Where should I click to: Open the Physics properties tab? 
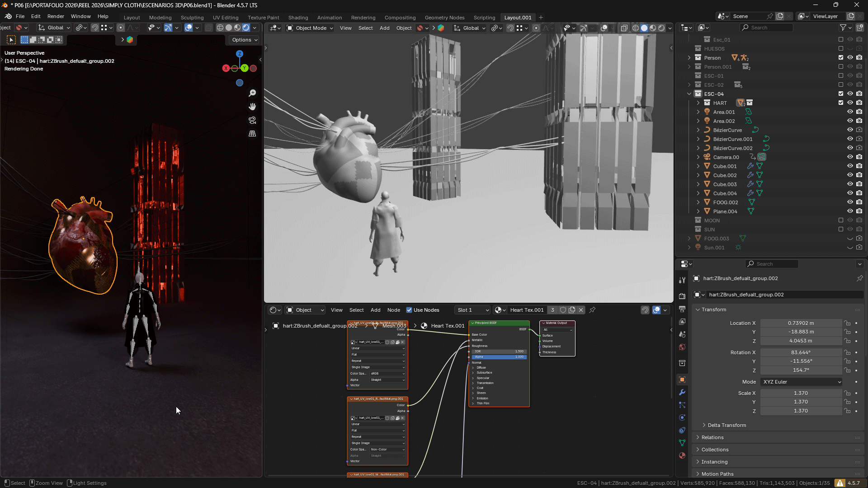click(682, 418)
